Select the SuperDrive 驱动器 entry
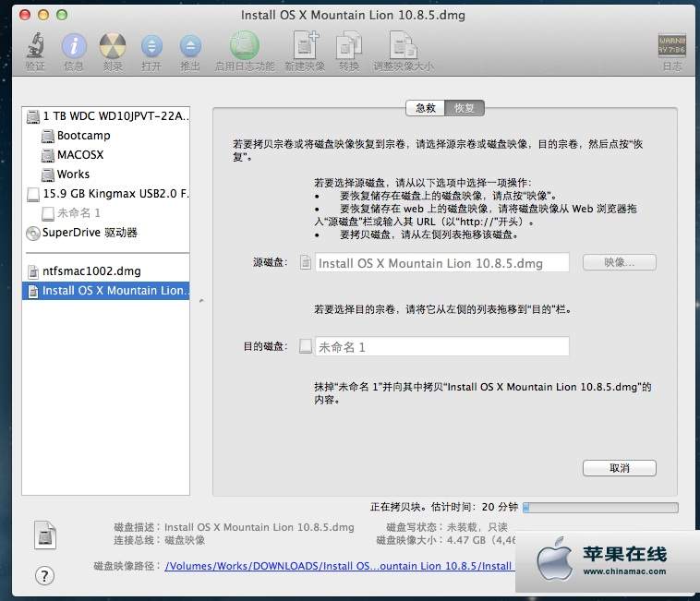This screenshot has width=700, height=601. (106, 233)
